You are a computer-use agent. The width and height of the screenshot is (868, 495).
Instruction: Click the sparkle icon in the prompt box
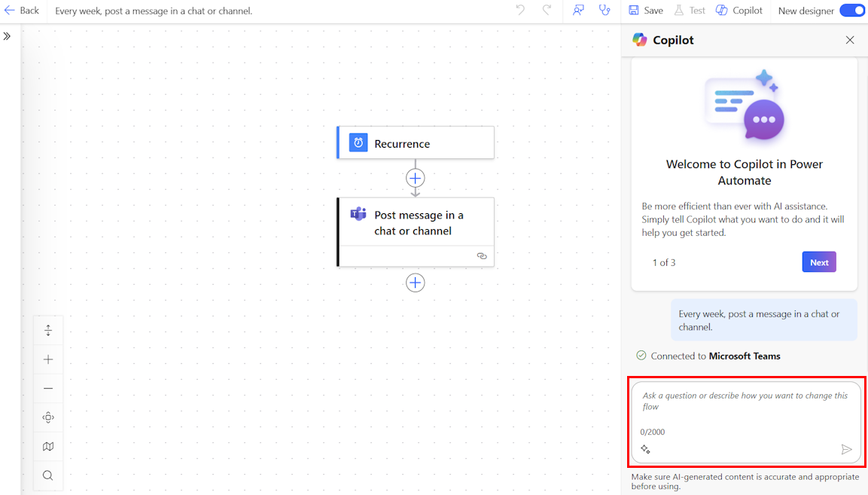tap(646, 449)
